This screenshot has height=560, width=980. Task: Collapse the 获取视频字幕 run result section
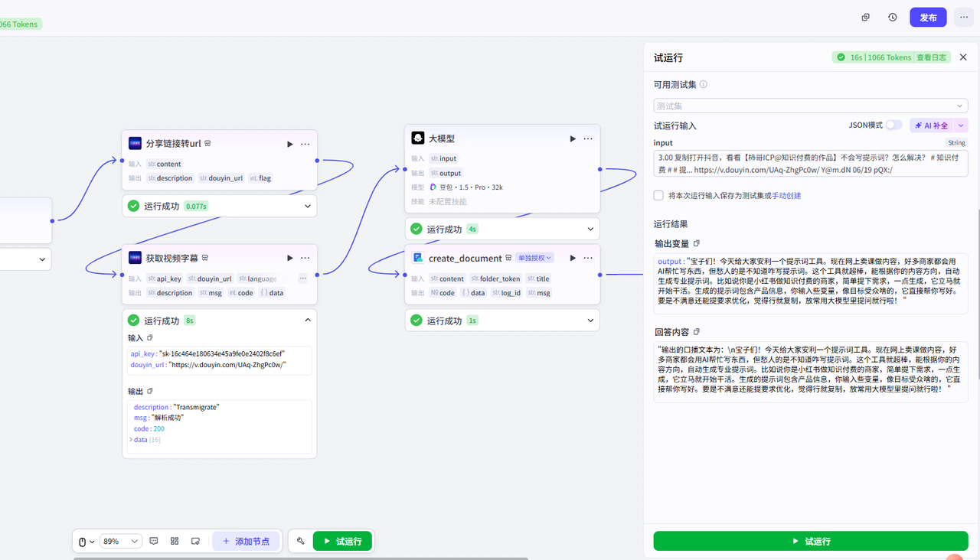(308, 321)
